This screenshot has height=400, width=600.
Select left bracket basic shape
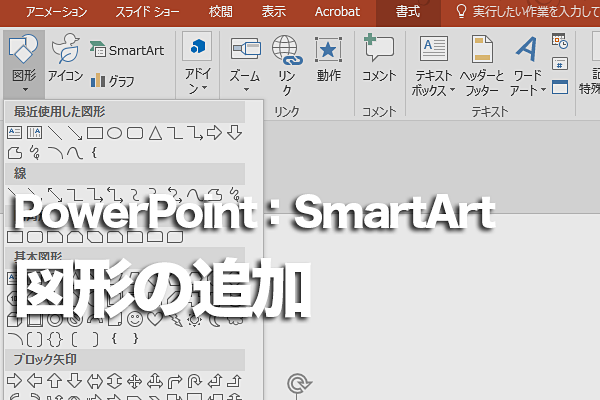[75, 339]
